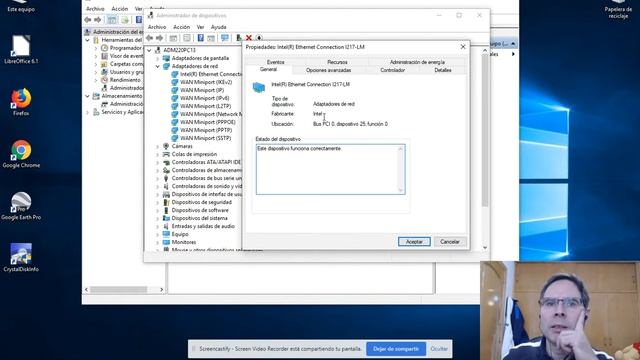This screenshot has width=640, height=360.
Task: Click the Estado del dispositivo text box
Action: coord(330,169)
